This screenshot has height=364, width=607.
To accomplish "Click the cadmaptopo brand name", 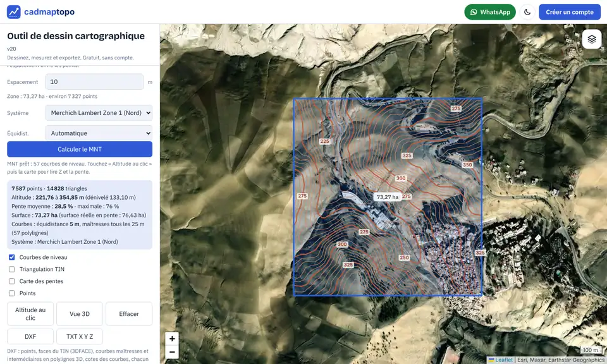I will pos(49,12).
